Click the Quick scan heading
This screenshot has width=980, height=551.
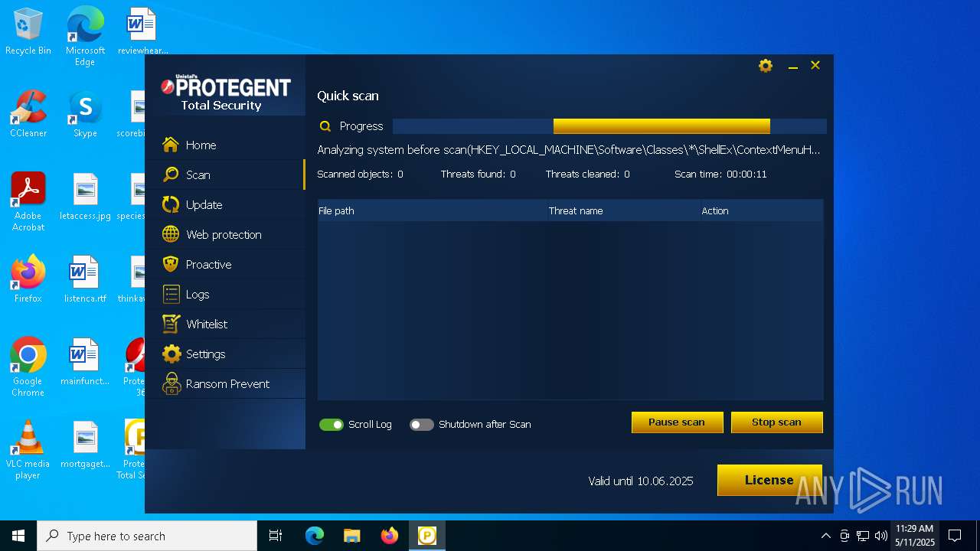(348, 96)
